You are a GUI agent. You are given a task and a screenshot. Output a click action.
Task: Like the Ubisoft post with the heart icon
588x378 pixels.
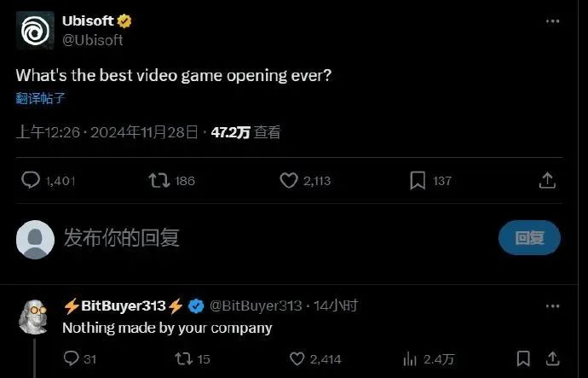[289, 180]
